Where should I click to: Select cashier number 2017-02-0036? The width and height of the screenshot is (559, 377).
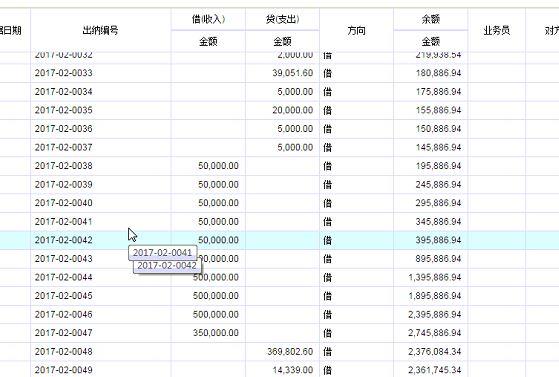pyautogui.click(x=63, y=129)
